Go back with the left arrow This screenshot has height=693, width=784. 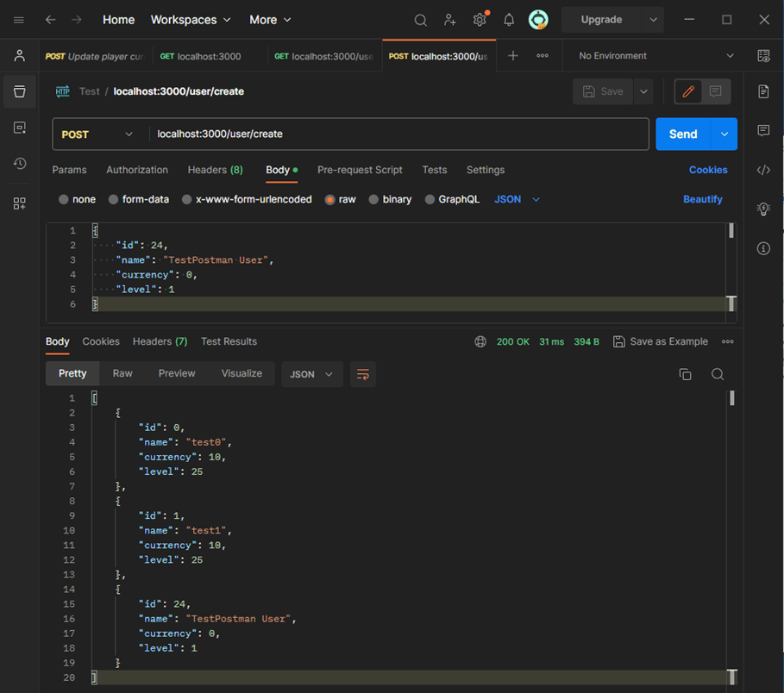51,20
